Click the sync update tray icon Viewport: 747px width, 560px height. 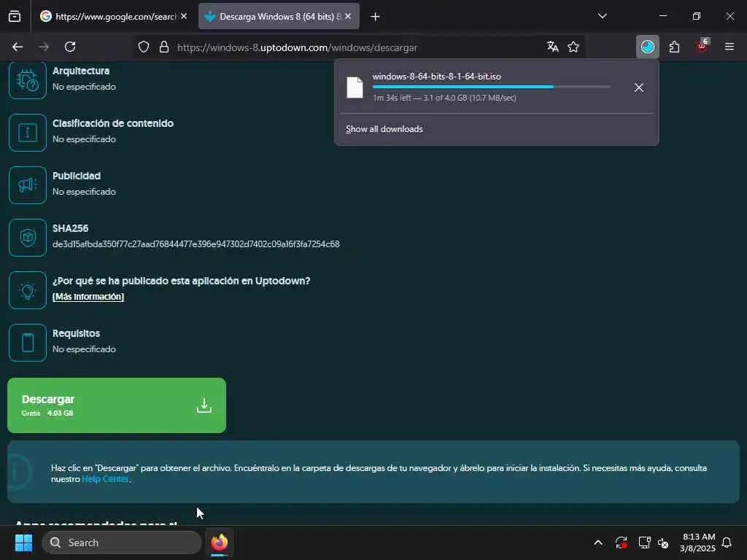click(621, 542)
